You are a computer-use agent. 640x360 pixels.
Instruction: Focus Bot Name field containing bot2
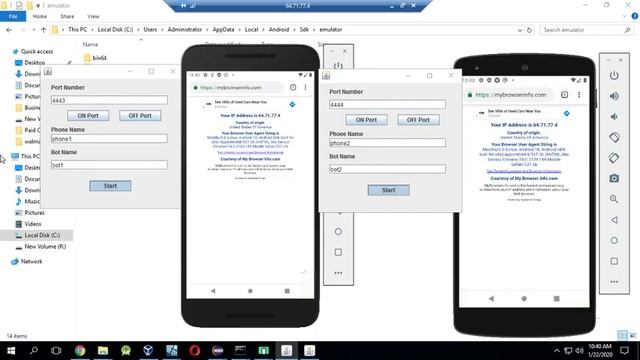387,169
